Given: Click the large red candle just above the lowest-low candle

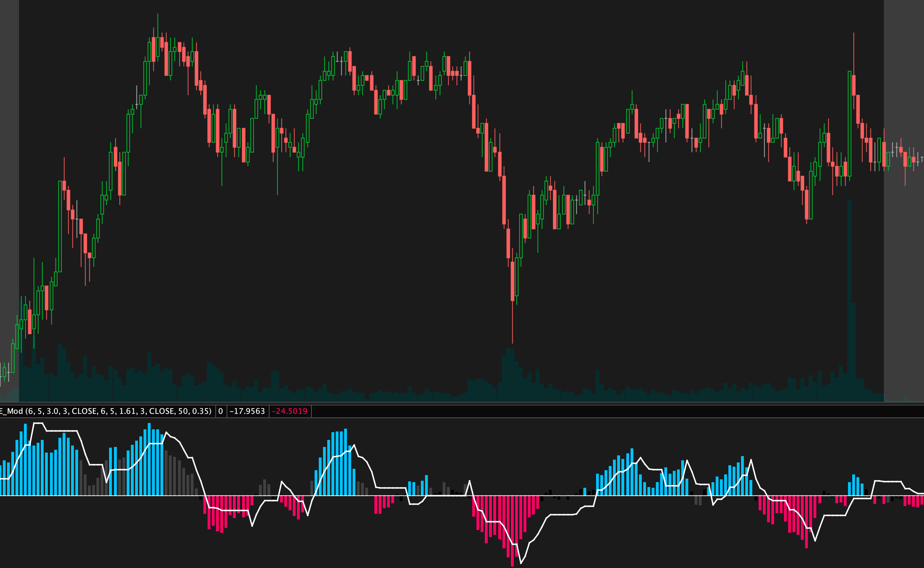Looking at the screenshot, I should [x=508, y=243].
